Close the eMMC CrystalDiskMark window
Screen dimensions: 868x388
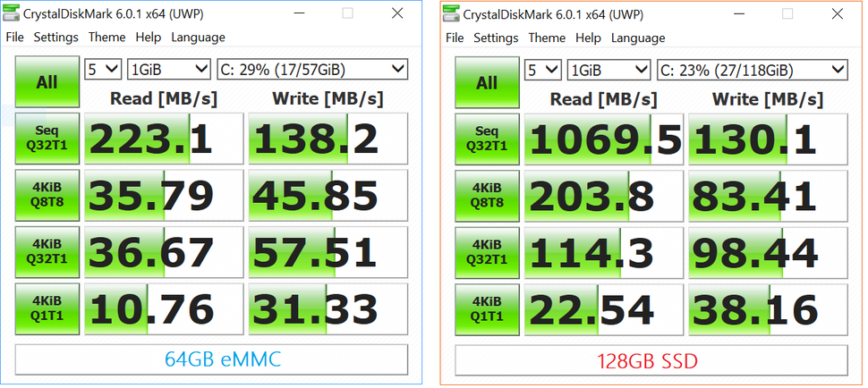pos(397,13)
